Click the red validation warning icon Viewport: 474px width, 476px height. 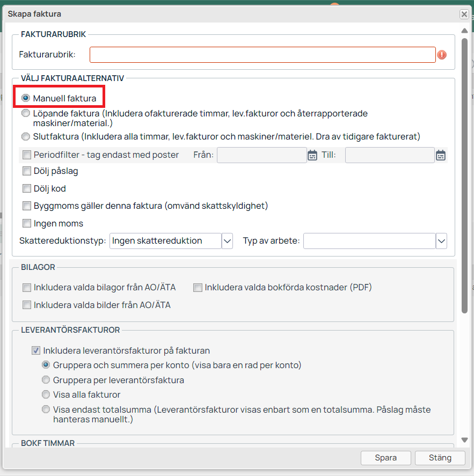point(442,55)
